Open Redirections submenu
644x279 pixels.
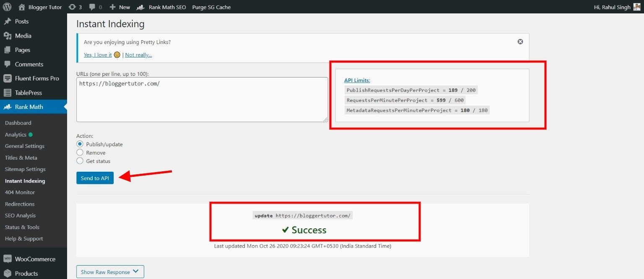[x=20, y=204]
